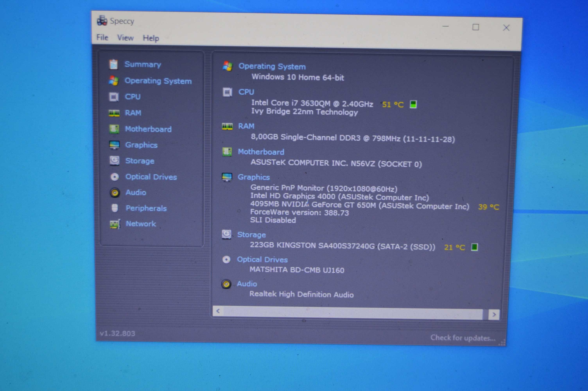This screenshot has height=391, width=588.
Task: Click the Graphics monitor icon in summary pane
Action: tap(227, 177)
